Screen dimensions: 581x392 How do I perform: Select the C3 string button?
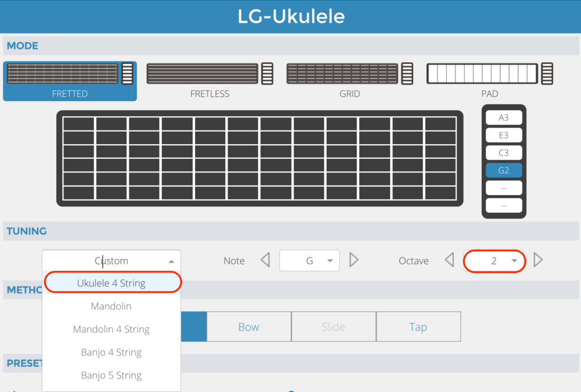coord(503,153)
